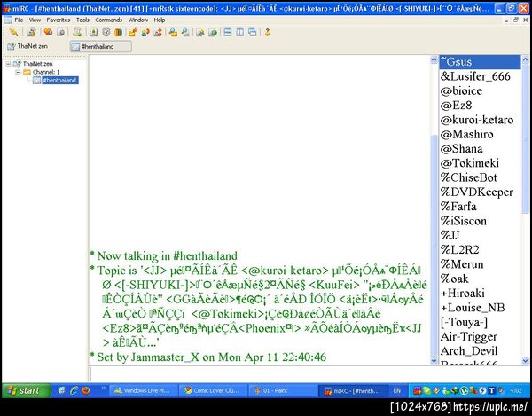Select #henthailand in the treebar
The width and height of the screenshot is (532, 416).
coord(59,81)
